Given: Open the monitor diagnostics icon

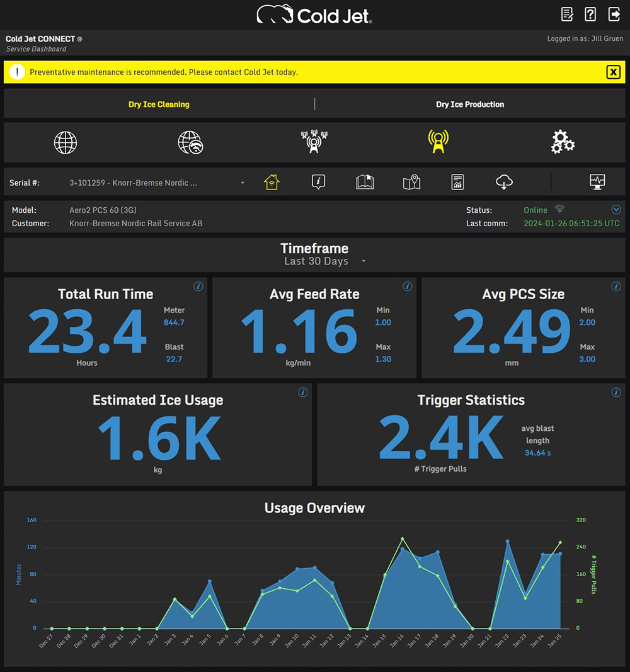Looking at the screenshot, I should click(597, 182).
